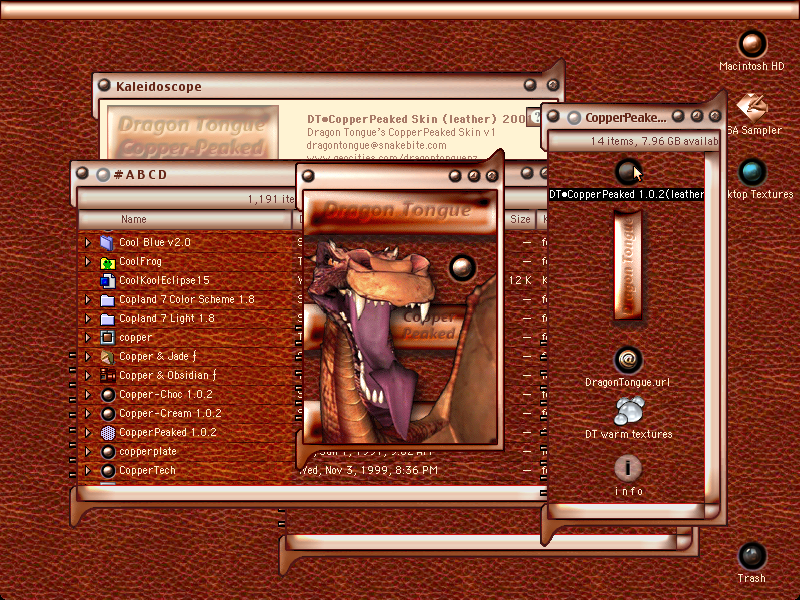
Task: Expand the Cool Blue v2.0 folder
Action: [x=88, y=242]
